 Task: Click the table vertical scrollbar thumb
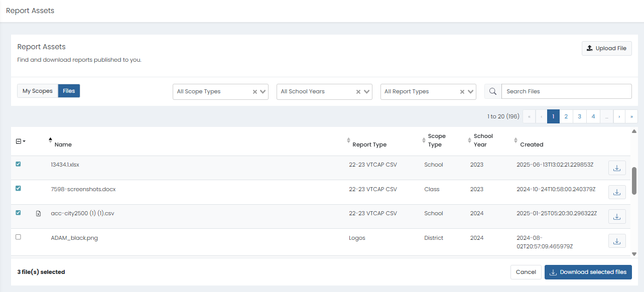pos(634,181)
